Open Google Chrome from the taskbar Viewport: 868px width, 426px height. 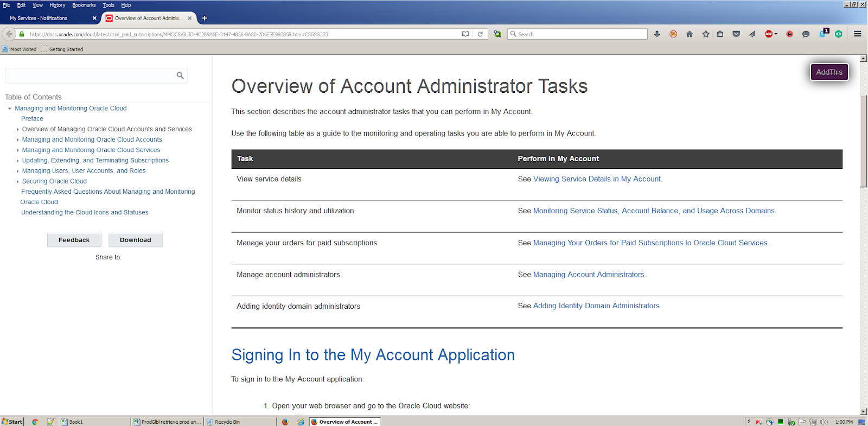(35, 422)
